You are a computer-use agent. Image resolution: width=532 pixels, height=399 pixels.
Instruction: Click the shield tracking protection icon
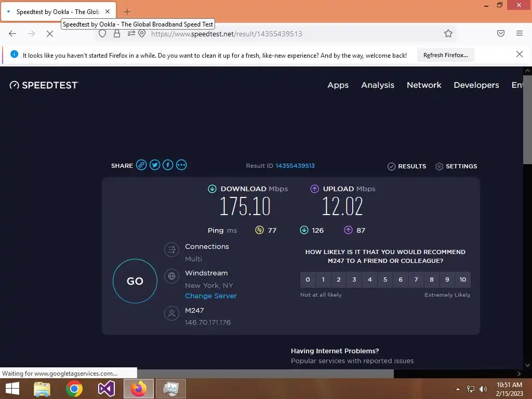pyautogui.click(x=102, y=34)
